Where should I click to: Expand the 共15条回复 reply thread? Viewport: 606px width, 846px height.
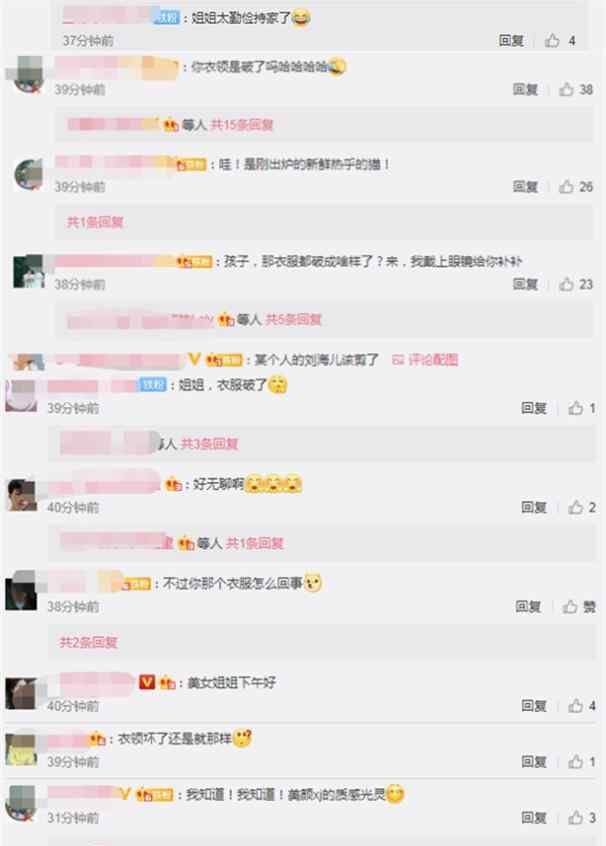241,125
